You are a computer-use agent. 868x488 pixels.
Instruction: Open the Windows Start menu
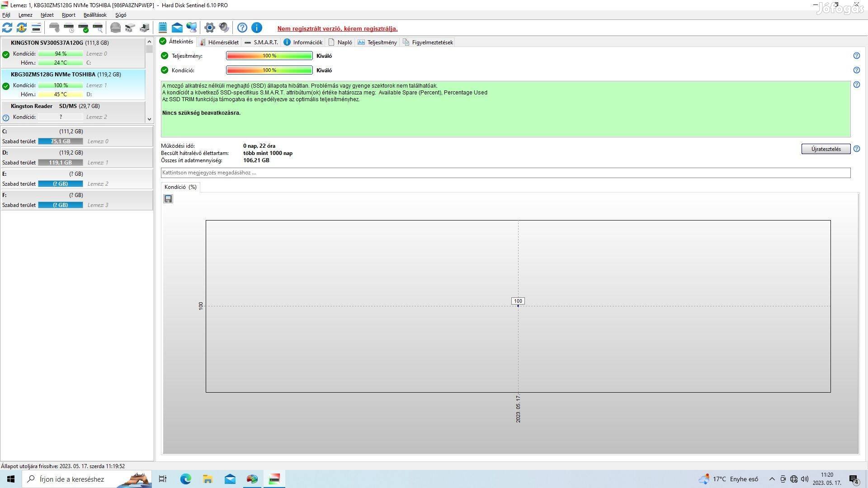coord(11,479)
